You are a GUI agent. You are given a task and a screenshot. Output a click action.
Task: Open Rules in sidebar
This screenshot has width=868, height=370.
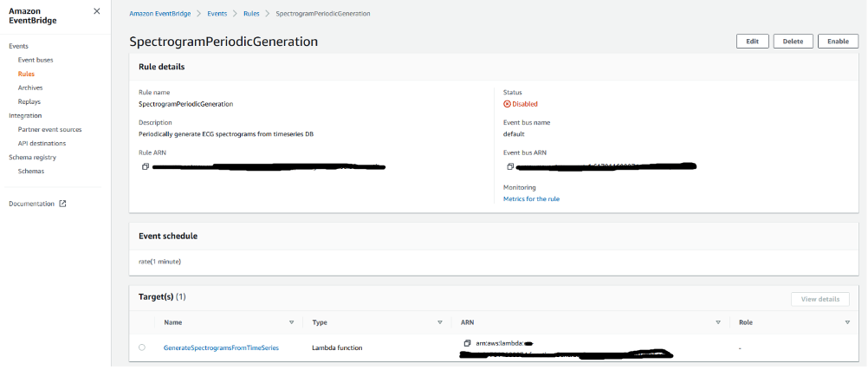pyautogui.click(x=26, y=74)
